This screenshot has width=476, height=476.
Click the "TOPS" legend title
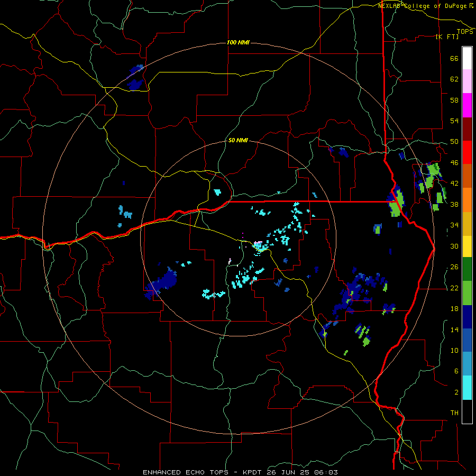[x=465, y=31]
